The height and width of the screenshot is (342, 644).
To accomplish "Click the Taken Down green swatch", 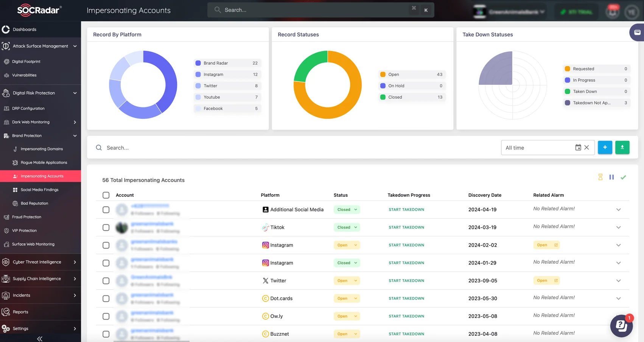I will [567, 92].
